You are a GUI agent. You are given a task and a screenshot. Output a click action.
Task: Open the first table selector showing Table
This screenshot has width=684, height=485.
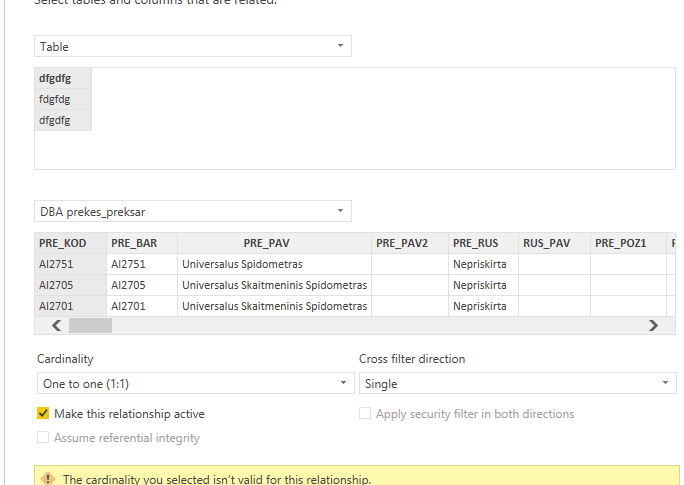[193, 46]
